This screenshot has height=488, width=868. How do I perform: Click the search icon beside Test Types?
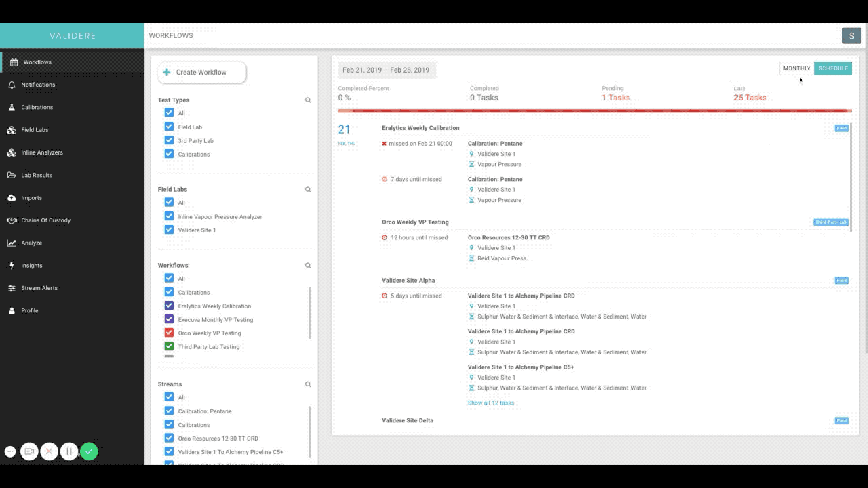[x=308, y=100]
